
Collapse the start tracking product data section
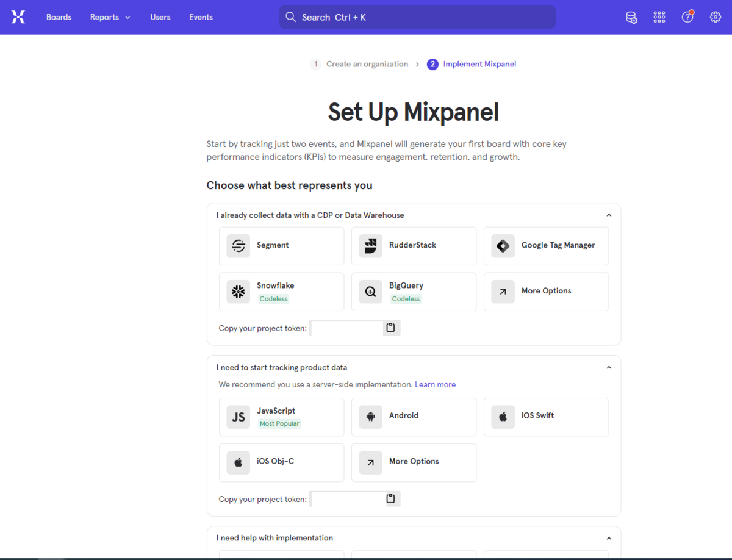point(609,368)
